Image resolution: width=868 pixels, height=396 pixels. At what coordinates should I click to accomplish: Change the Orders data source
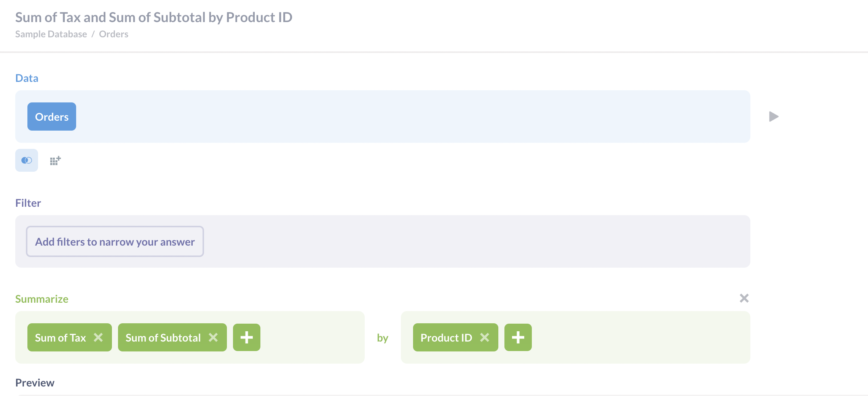coord(51,117)
